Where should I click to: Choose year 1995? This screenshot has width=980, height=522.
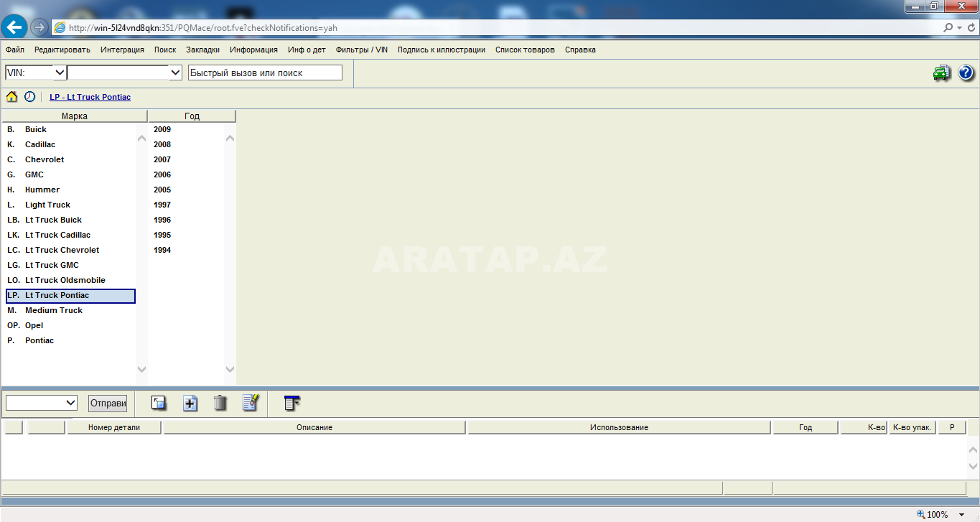(162, 235)
